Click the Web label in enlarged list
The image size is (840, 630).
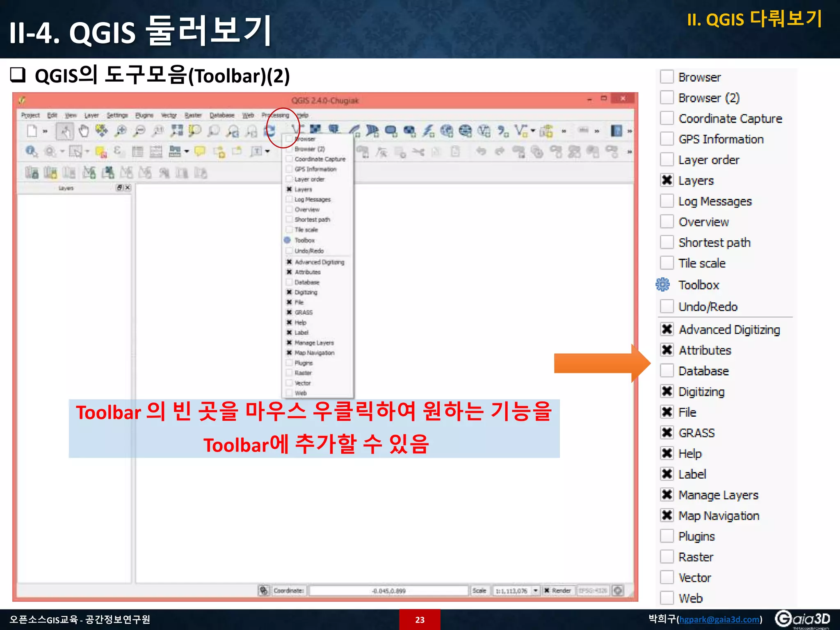[x=691, y=598]
